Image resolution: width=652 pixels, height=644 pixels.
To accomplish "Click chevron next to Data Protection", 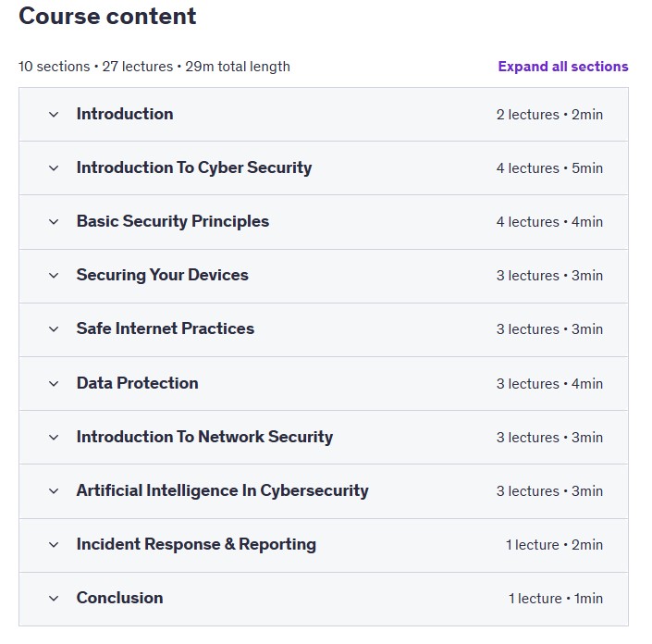I will pyautogui.click(x=54, y=384).
